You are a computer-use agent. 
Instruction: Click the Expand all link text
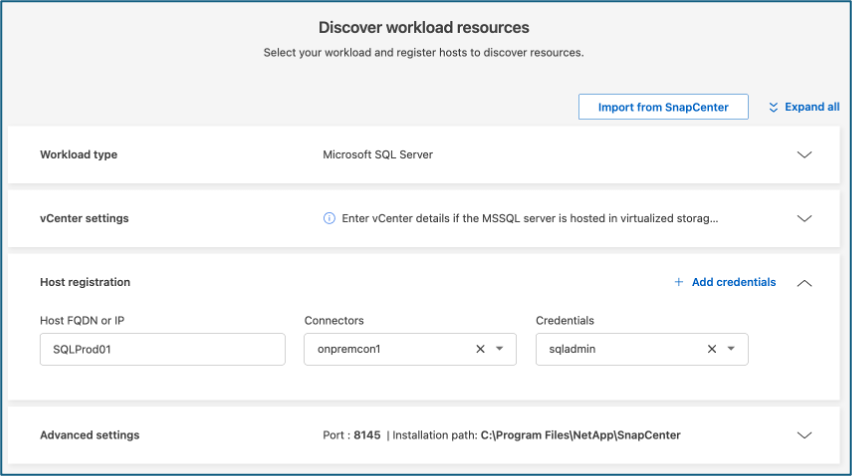pyautogui.click(x=811, y=107)
